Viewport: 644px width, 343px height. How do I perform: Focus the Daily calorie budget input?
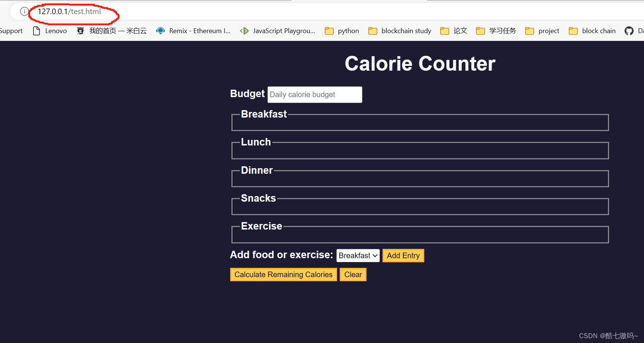pos(315,94)
